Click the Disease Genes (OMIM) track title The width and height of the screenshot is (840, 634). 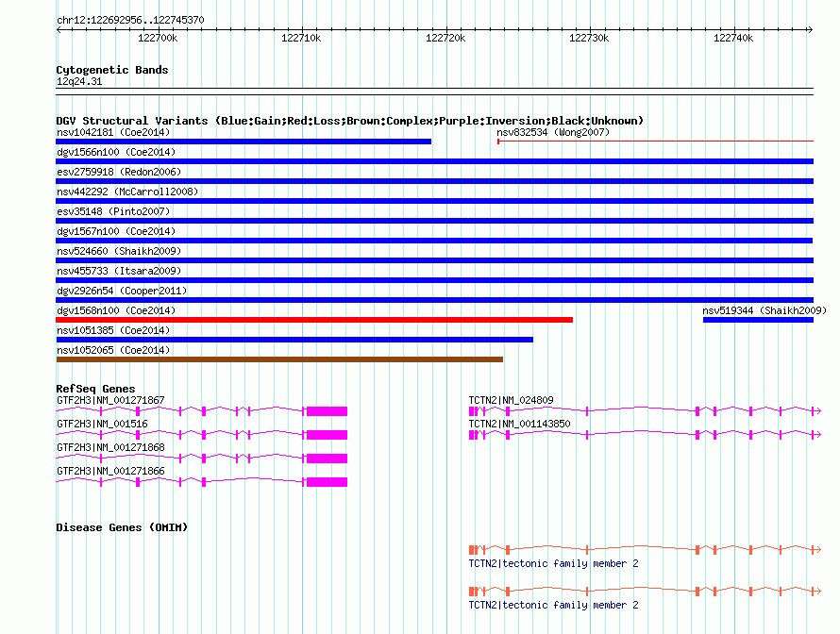click(x=122, y=527)
